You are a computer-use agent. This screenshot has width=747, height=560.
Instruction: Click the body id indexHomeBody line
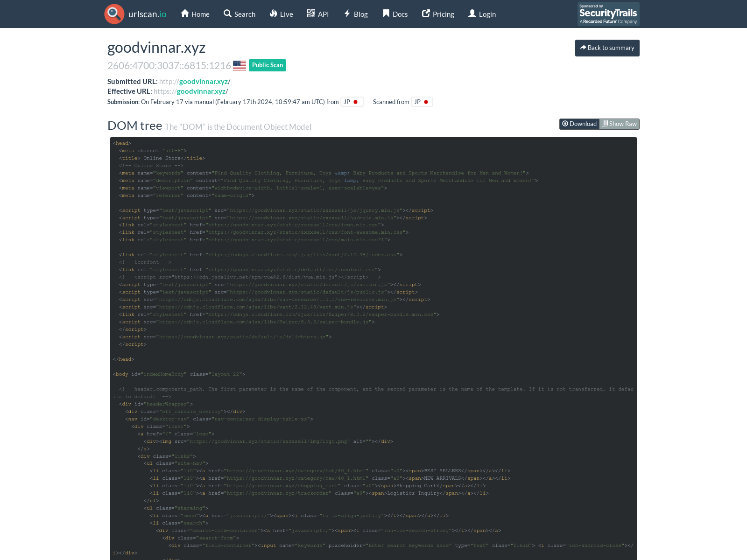click(179, 374)
